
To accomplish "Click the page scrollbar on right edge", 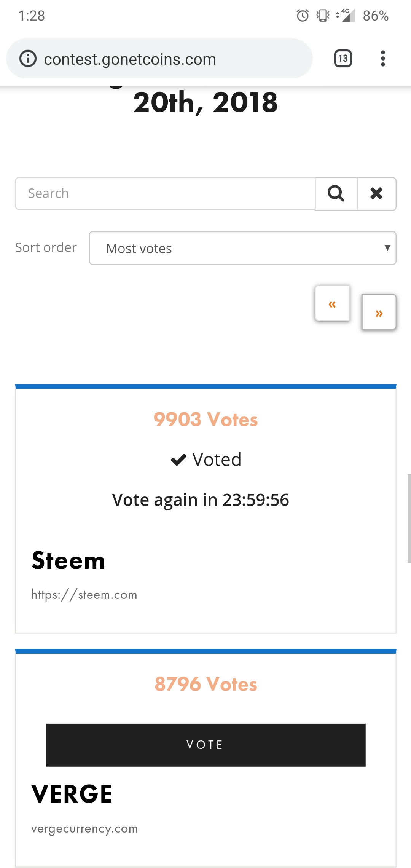I will 409,518.
